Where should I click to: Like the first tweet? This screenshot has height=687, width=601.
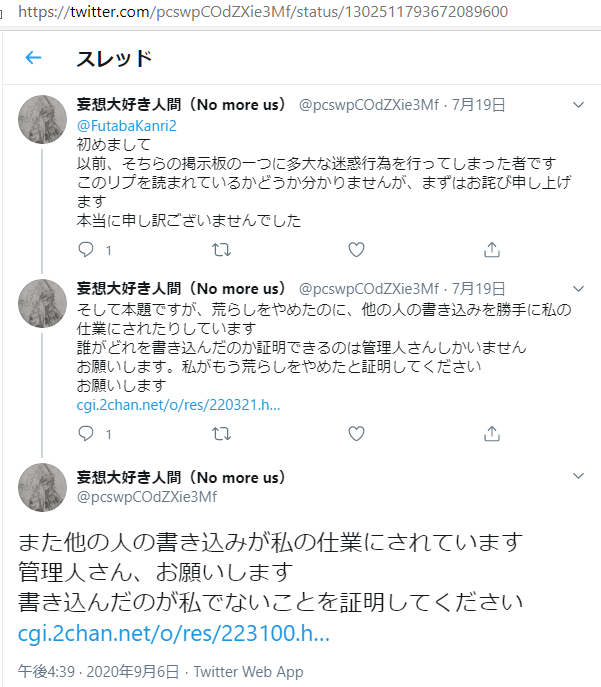point(356,249)
